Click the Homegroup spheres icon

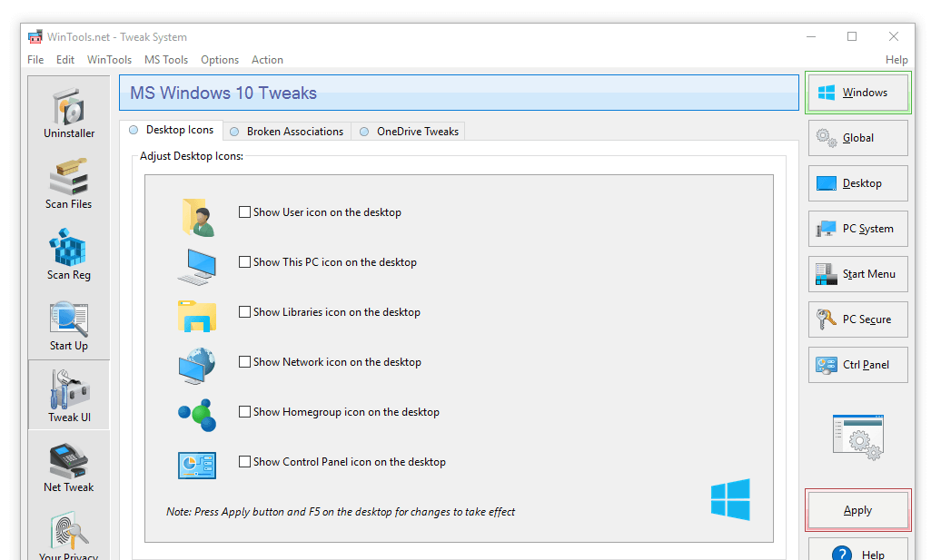tap(197, 415)
